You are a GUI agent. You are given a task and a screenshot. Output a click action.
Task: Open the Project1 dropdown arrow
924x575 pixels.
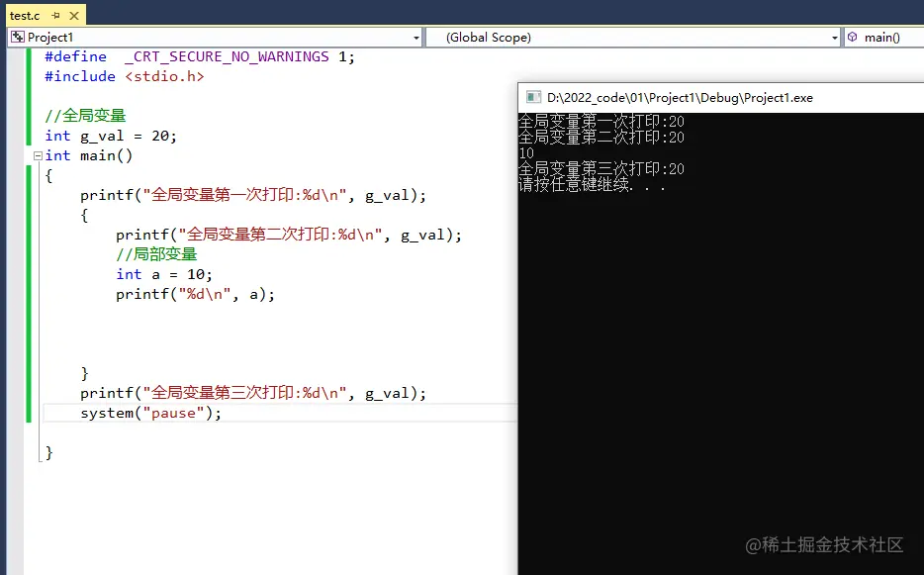416,38
